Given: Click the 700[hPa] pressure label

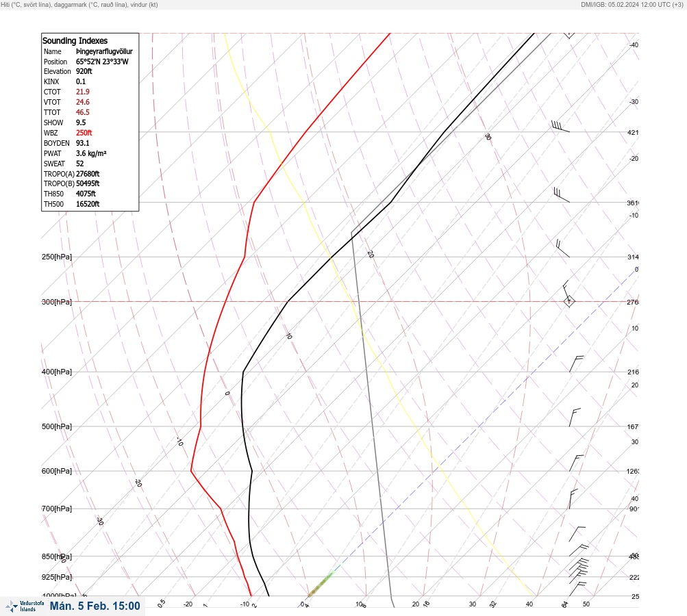Looking at the screenshot, I should (x=57, y=509).
